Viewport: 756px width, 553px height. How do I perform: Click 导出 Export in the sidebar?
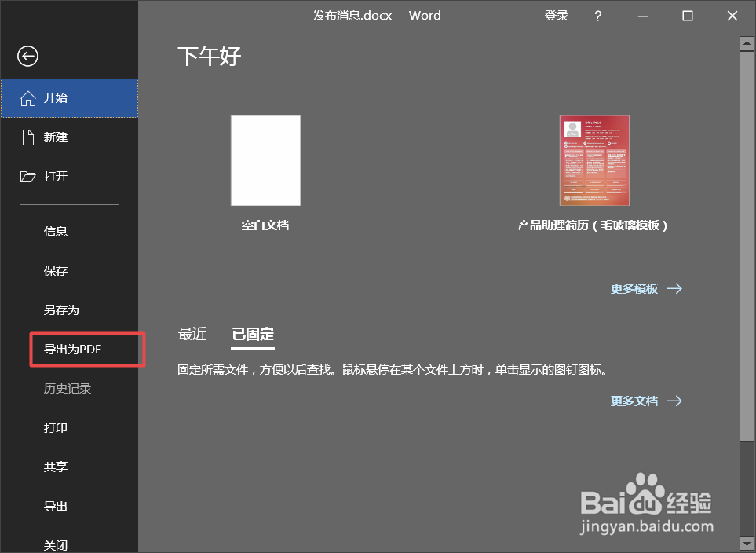55,506
